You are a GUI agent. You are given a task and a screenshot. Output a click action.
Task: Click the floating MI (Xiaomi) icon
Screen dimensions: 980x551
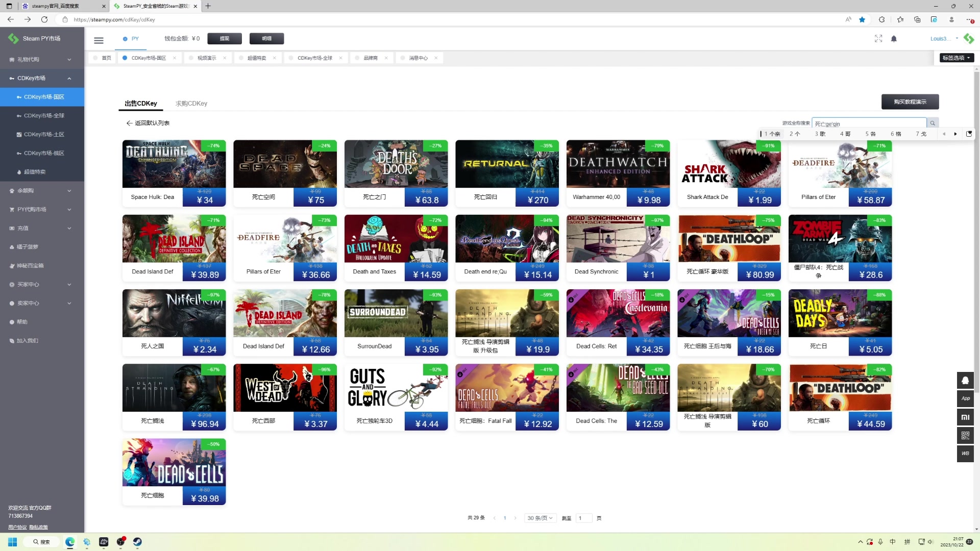pyautogui.click(x=965, y=417)
